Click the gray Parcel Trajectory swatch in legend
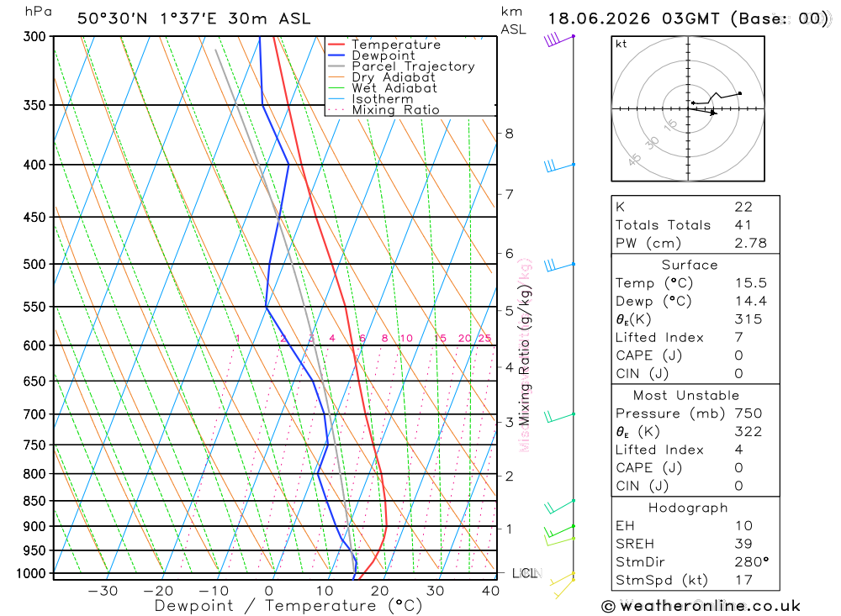 (x=336, y=66)
